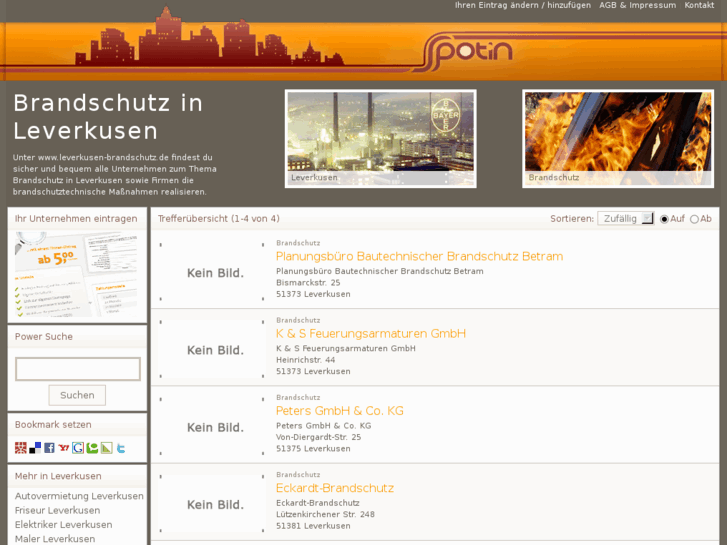Click the Leverkusen city photo

coord(381,139)
